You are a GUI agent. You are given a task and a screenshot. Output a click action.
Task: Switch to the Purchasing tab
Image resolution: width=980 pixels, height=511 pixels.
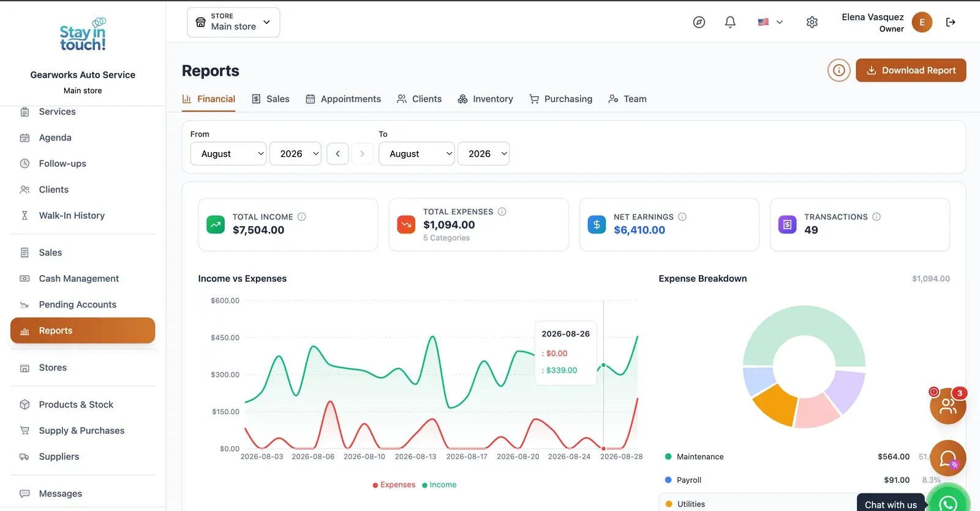pyautogui.click(x=560, y=99)
